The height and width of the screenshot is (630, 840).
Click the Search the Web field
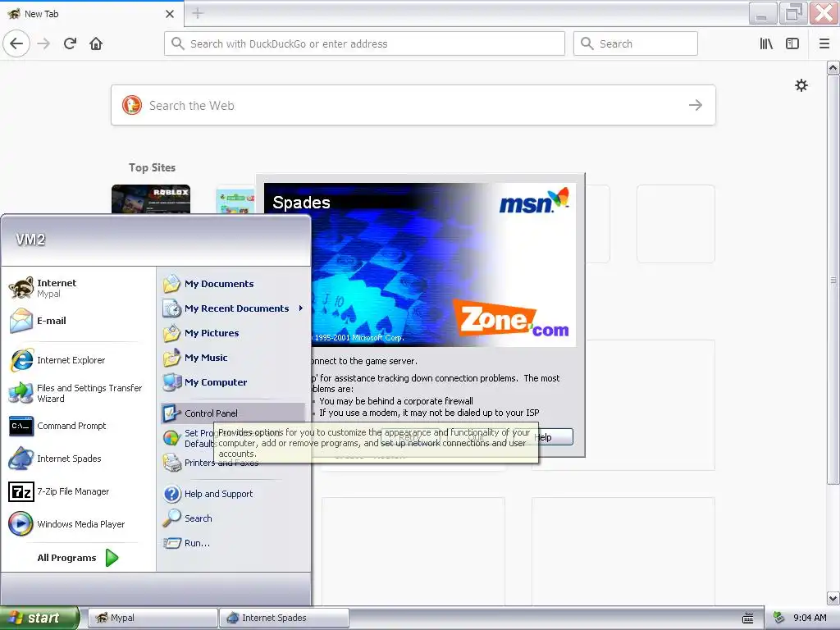tap(413, 105)
